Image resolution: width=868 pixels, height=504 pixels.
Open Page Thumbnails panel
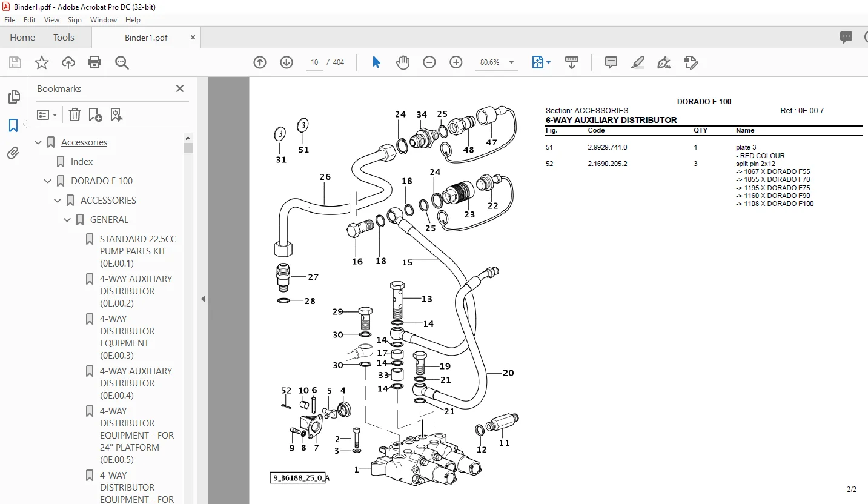click(13, 97)
